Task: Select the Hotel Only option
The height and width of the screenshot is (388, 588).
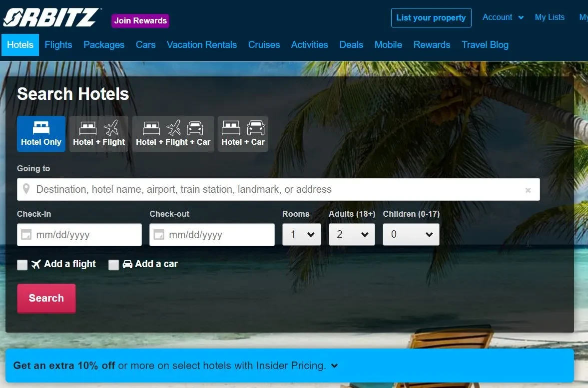Action: click(x=41, y=133)
